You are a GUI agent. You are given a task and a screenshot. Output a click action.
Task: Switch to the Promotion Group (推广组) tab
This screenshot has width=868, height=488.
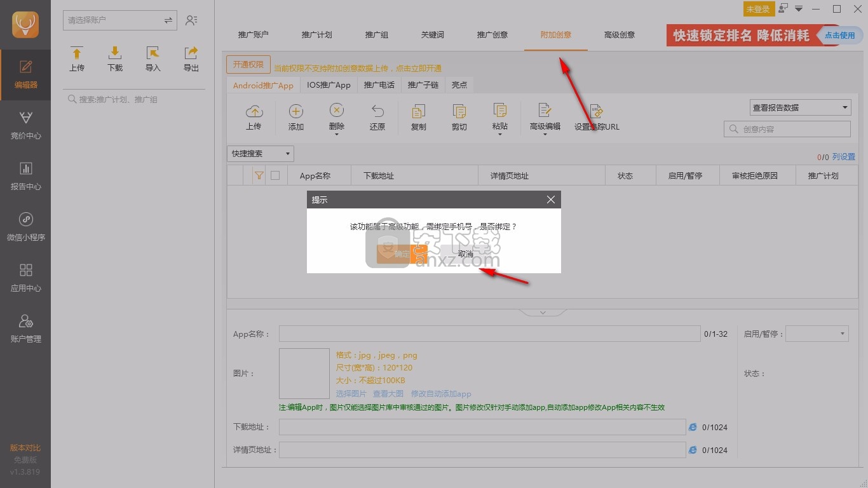377,35
